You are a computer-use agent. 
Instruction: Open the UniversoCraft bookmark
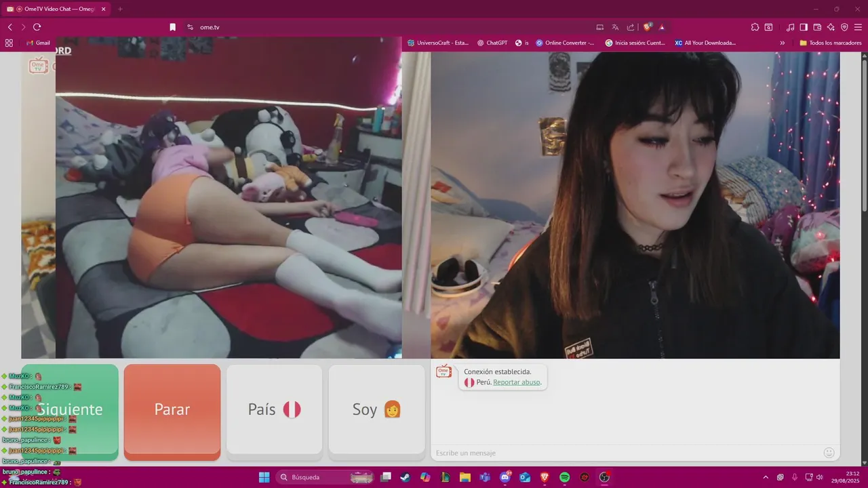coord(438,43)
